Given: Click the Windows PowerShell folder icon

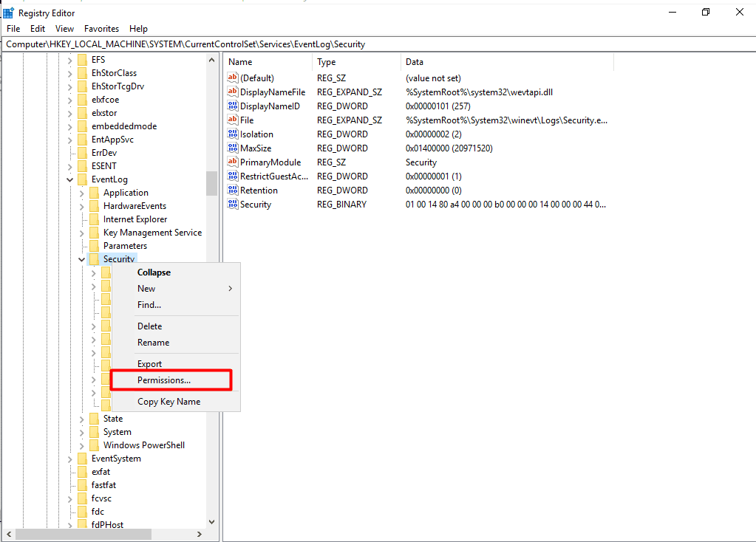Looking at the screenshot, I should pyautogui.click(x=94, y=445).
